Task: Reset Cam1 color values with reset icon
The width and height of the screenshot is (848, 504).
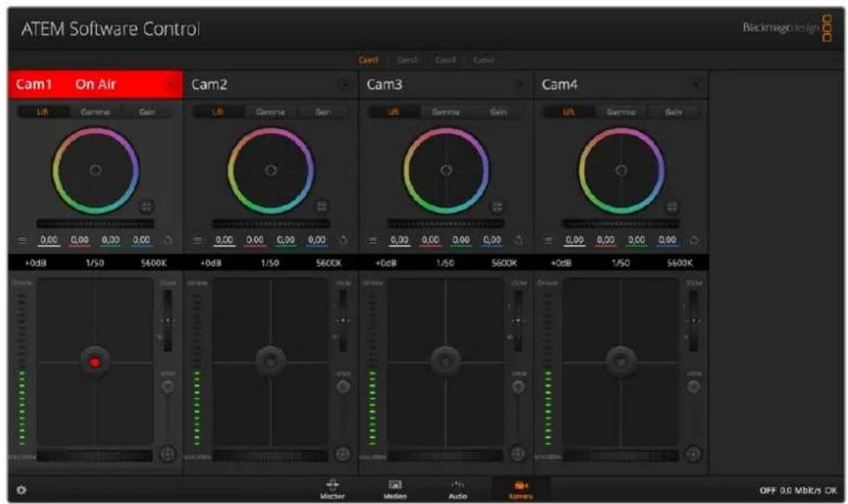Action: pos(168,240)
